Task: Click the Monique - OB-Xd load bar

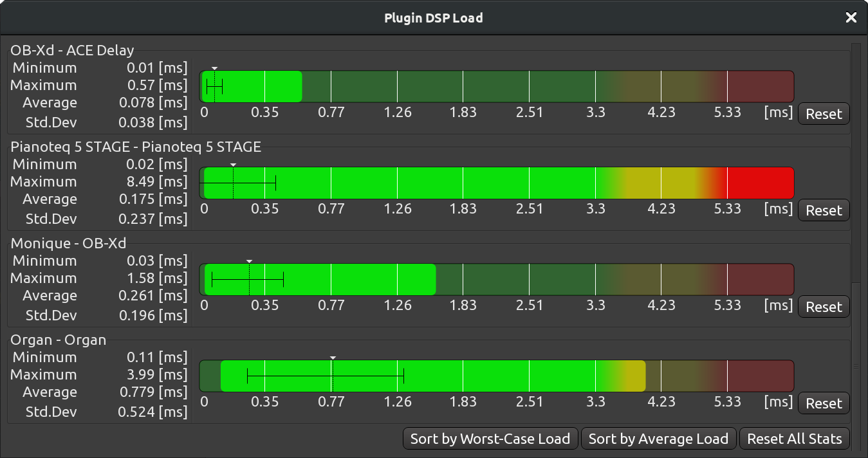Action: pyautogui.click(x=497, y=279)
